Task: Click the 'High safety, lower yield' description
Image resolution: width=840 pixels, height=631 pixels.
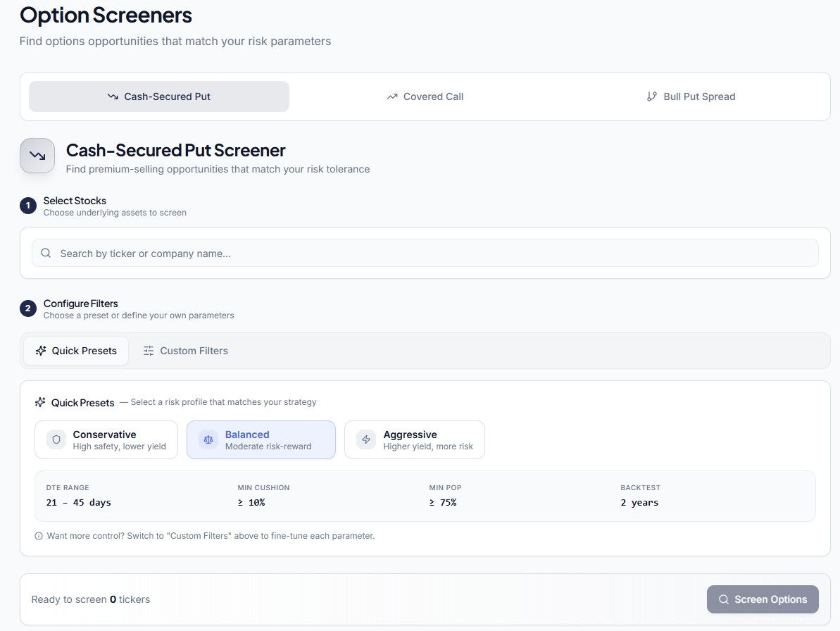Action: coord(120,446)
